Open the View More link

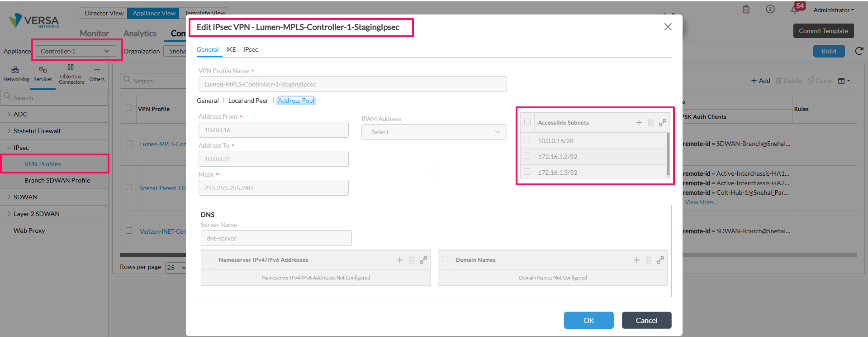click(701, 202)
